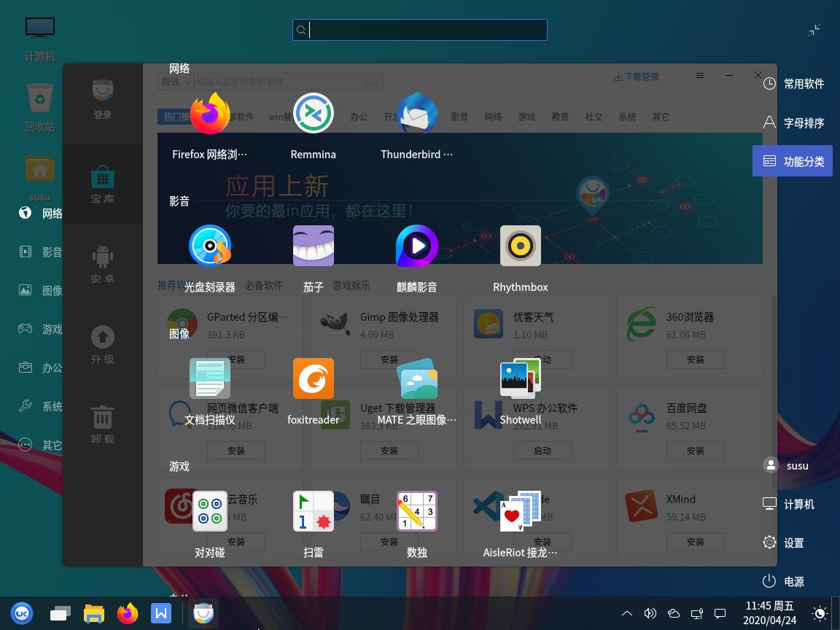Open 下载管理 in the software center window

637,77
